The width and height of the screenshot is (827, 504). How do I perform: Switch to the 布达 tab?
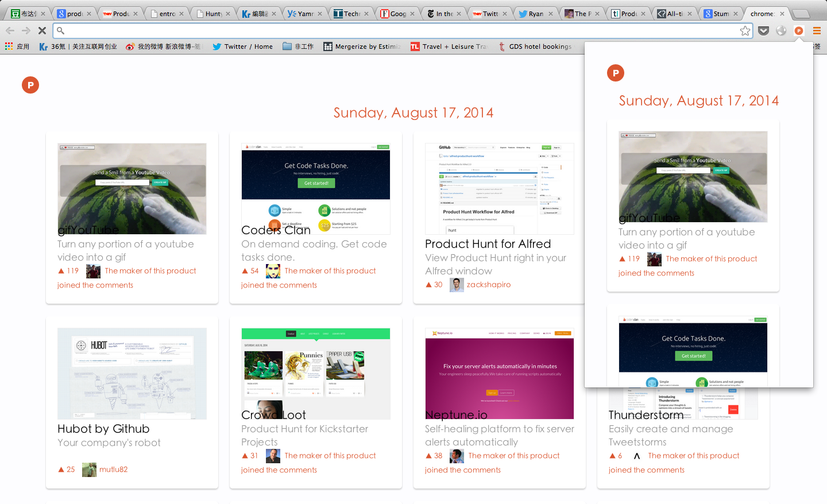tap(28, 13)
